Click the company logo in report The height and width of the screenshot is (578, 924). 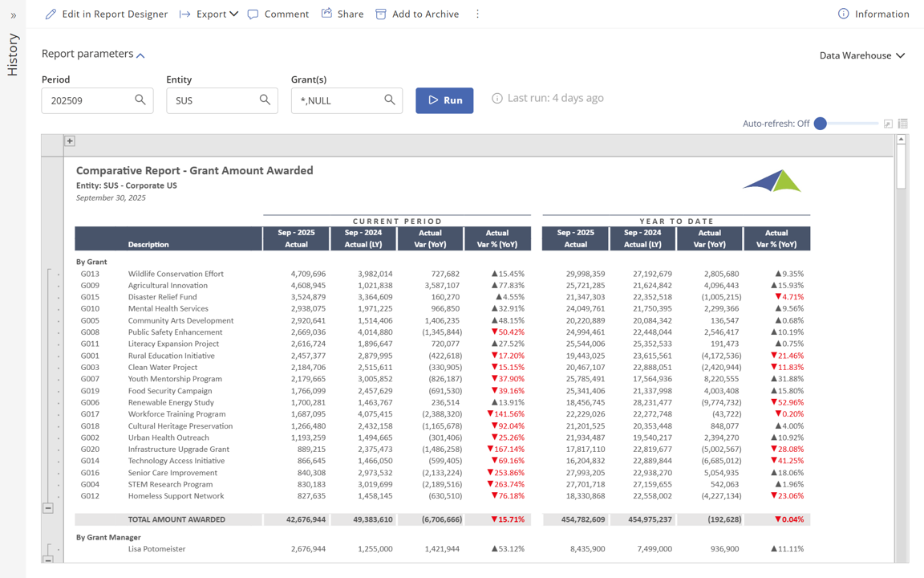[772, 181]
